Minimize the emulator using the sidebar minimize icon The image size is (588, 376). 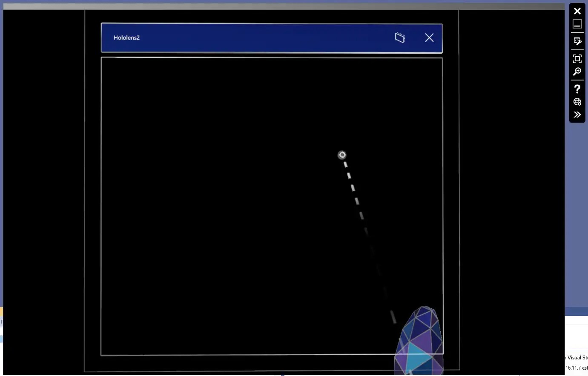tap(577, 24)
